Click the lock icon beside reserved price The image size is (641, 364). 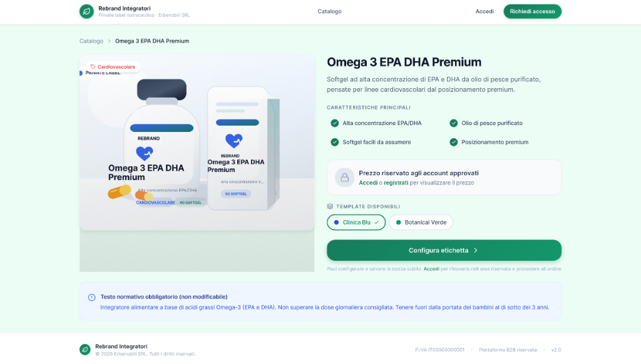(345, 177)
